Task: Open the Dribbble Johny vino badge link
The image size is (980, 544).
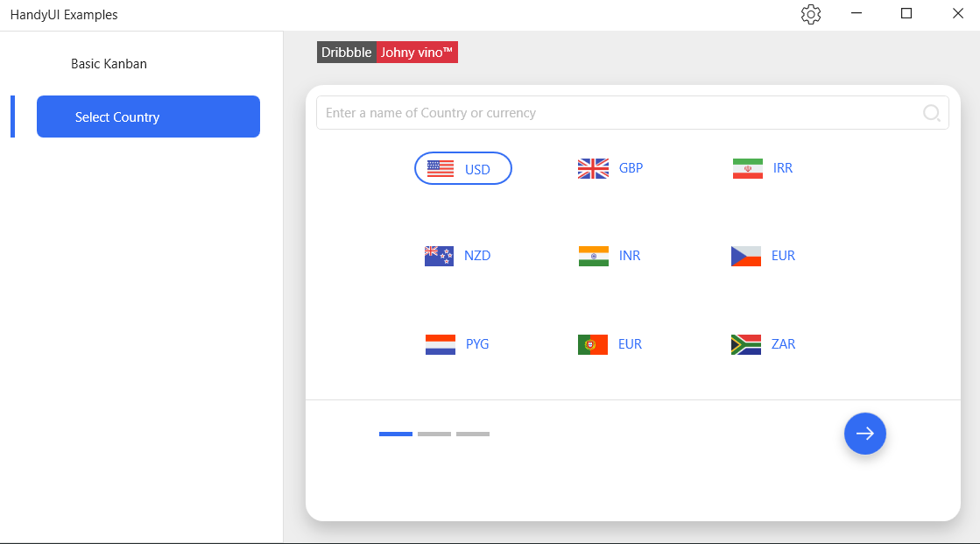Action: [387, 53]
